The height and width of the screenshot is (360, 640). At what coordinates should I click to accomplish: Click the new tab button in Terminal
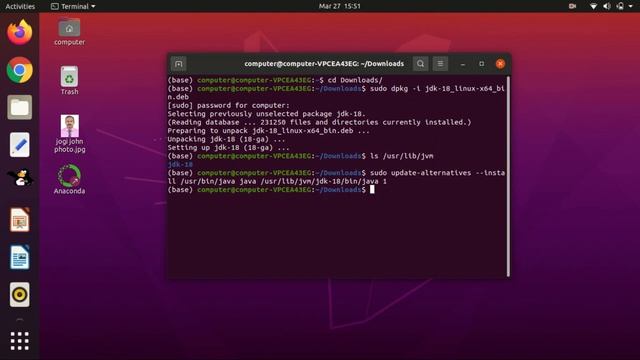[x=178, y=64]
